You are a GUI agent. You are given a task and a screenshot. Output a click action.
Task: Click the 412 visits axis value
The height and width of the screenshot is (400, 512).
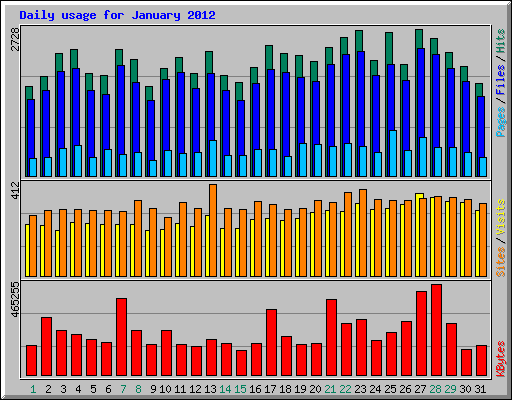click(15, 190)
